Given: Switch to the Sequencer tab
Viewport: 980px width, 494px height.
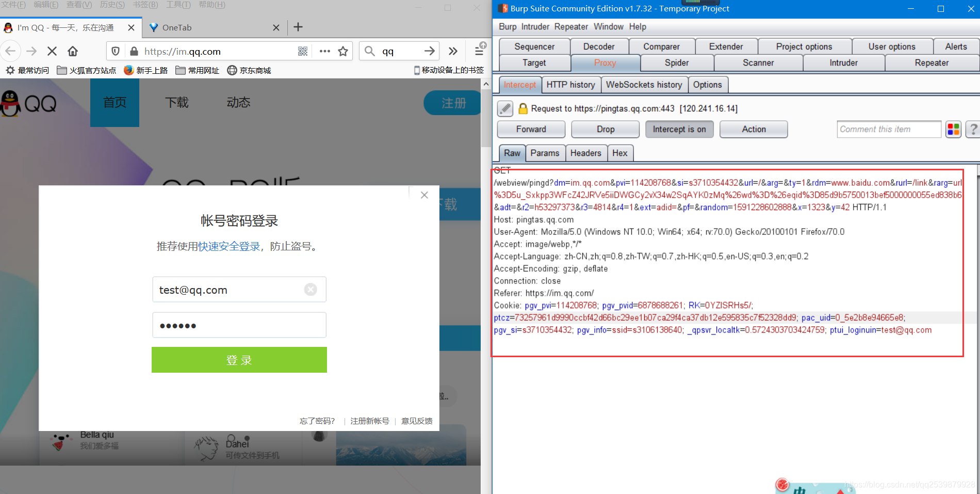Looking at the screenshot, I should (534, 46).
